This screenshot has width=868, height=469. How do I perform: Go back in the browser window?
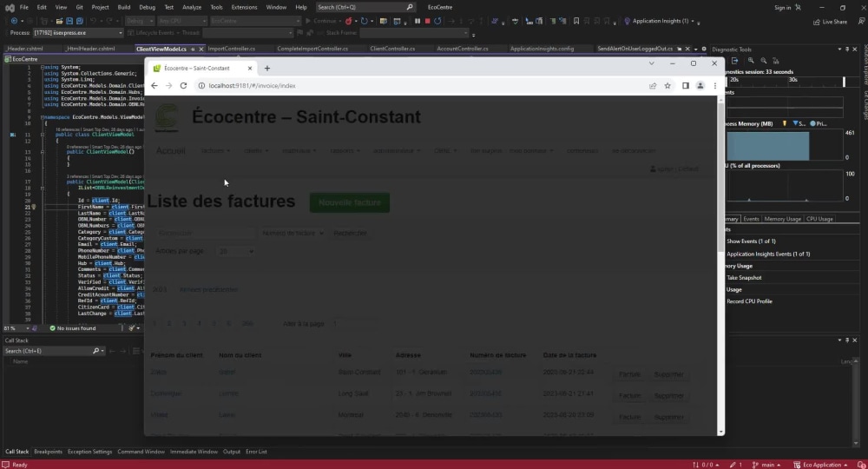click(x=155, y=86)
